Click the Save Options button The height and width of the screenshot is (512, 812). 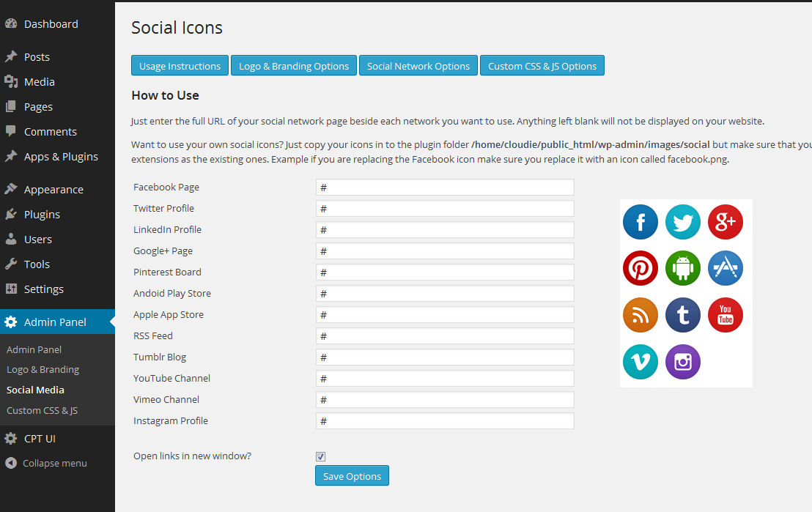(x=353, y=476)
